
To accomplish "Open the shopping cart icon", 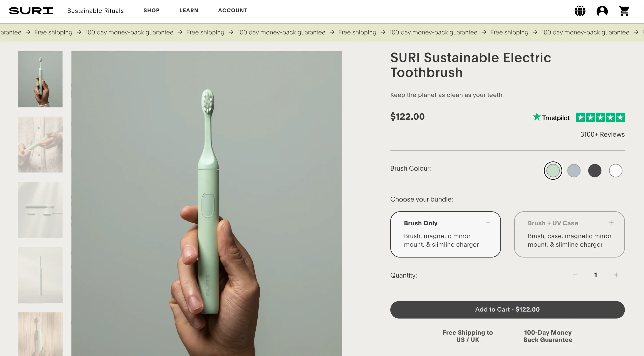I will tap(624, 11).
